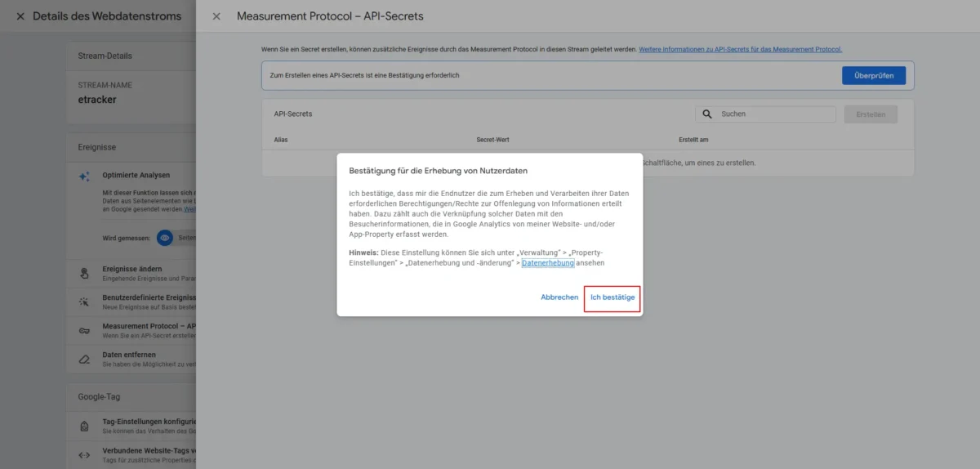Click the 'Benutzerdefinierte Ereignisse' icon
The image size is (980, 469).
pyautogui.click(x=84, y=302)
